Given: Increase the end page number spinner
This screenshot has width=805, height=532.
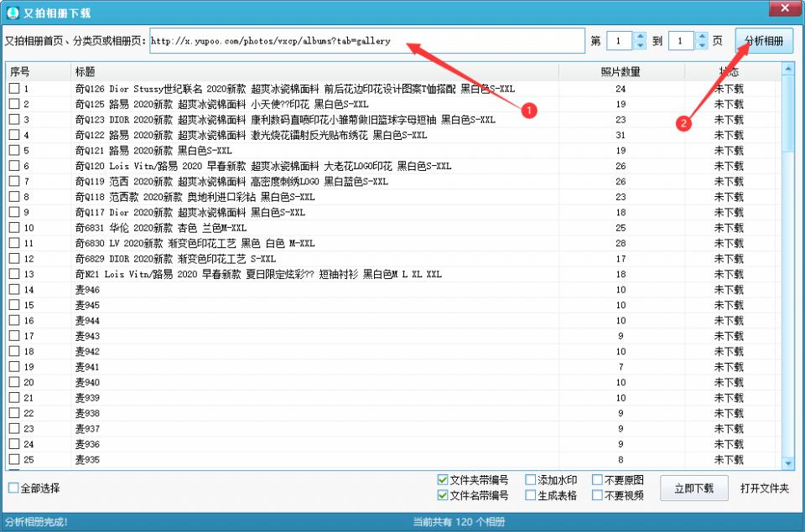Looking at the screenshot, I should [x=703, y=36].
